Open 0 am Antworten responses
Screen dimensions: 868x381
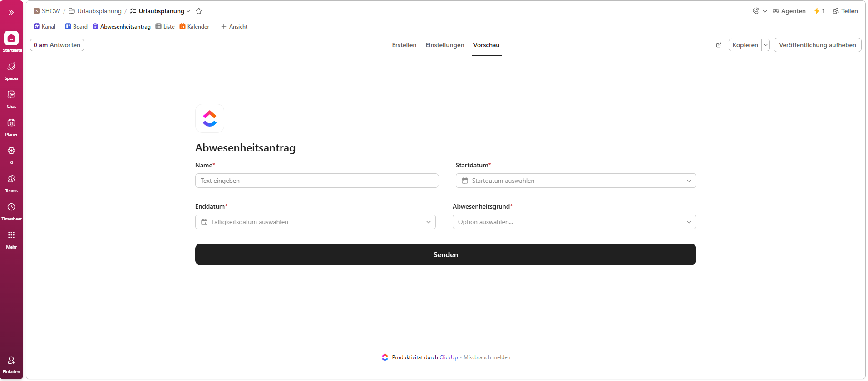57,45
